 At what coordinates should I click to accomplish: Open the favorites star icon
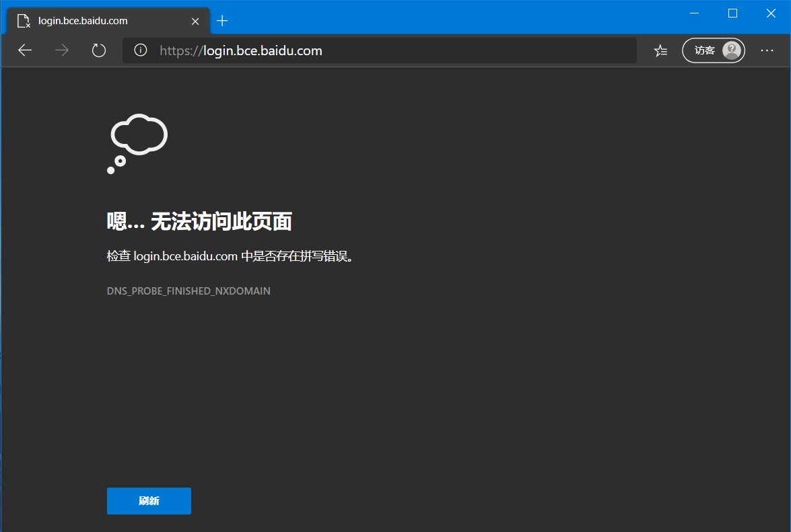(x=660, y=50)
